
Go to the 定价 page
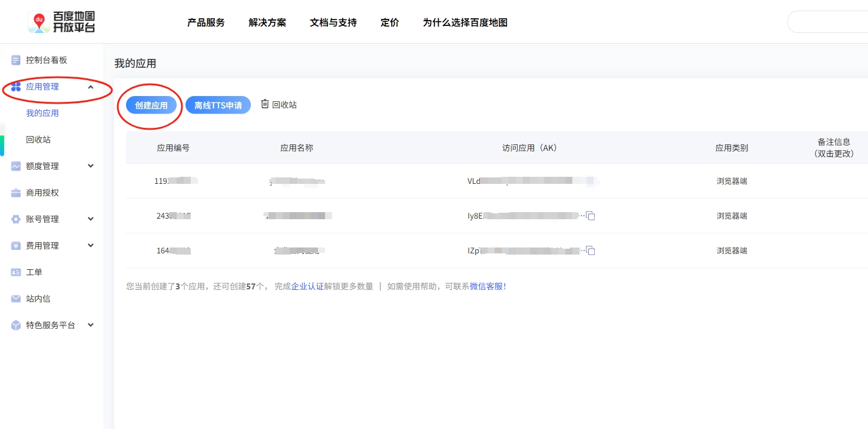(x=390, y=22)
